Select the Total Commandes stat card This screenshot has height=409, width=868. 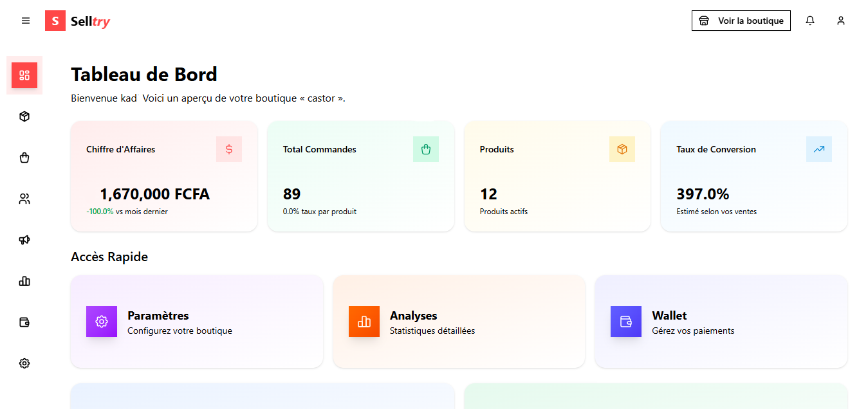coord(360,176)
